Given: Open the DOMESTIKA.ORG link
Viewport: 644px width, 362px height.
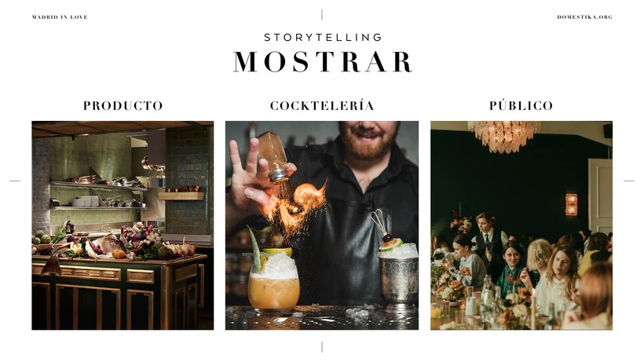Looking at the screenshot, I should click(584, 17).
